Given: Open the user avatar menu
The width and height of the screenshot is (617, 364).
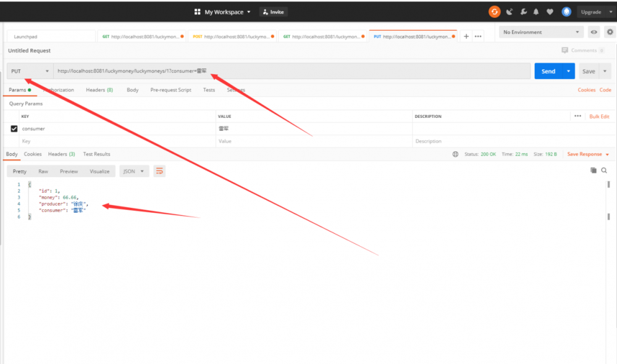Looking at the screenshot, I should point(566,12).
